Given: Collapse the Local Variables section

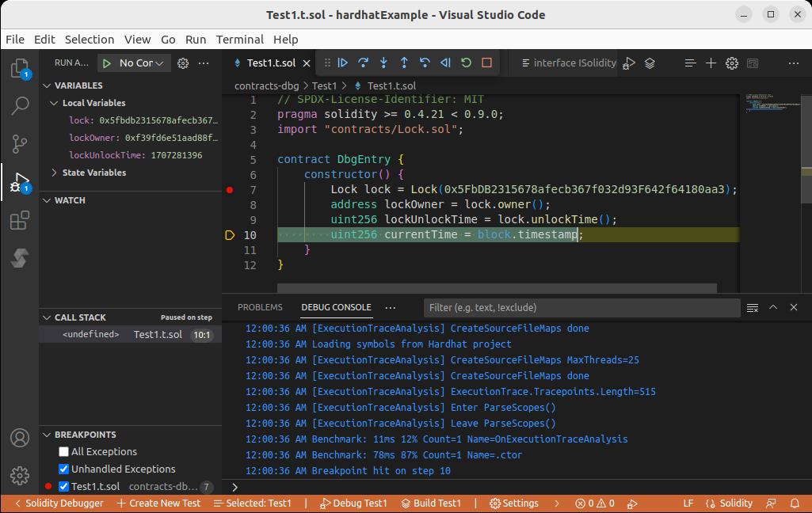Looking at the screenshot, I should click(x=54, y=103).
